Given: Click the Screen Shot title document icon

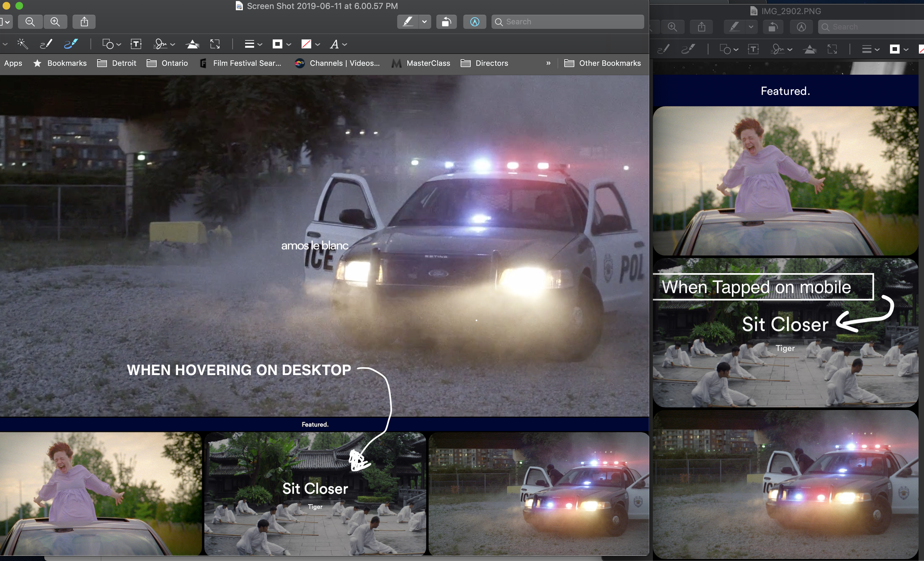Looking at the screenshot, I should point(239,6).
